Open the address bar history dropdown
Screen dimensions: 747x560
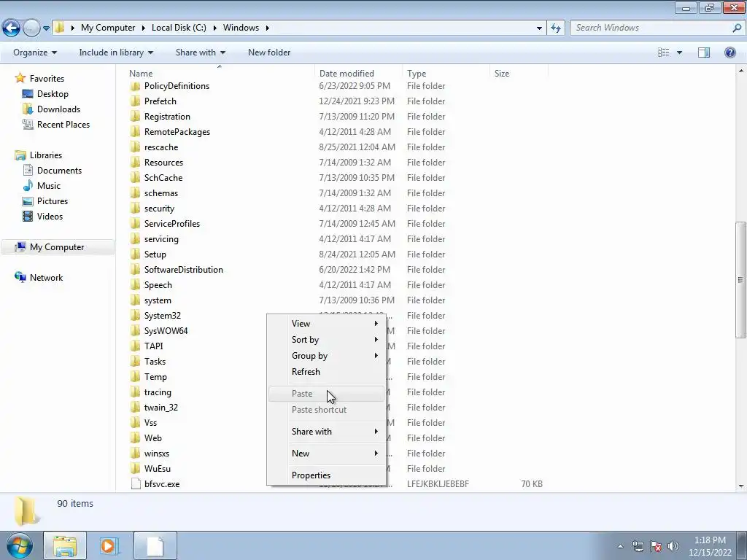[539, 28]
